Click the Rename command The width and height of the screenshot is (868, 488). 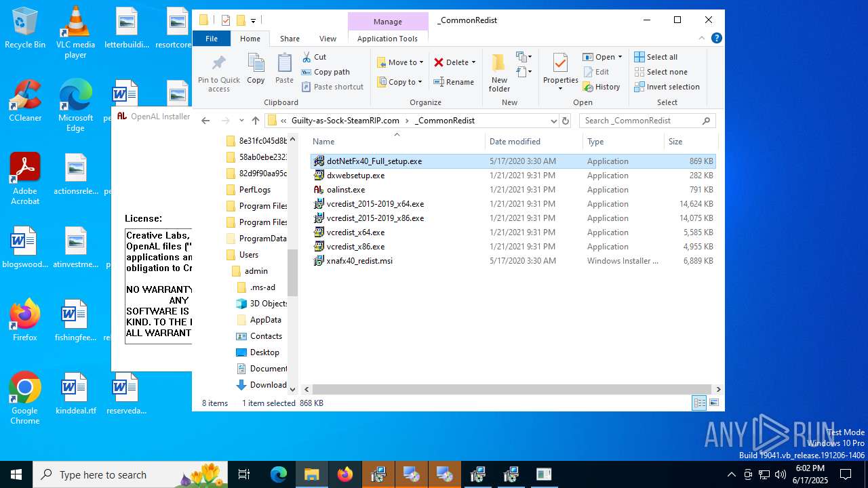pyautogui.click(x=454, y=82)
